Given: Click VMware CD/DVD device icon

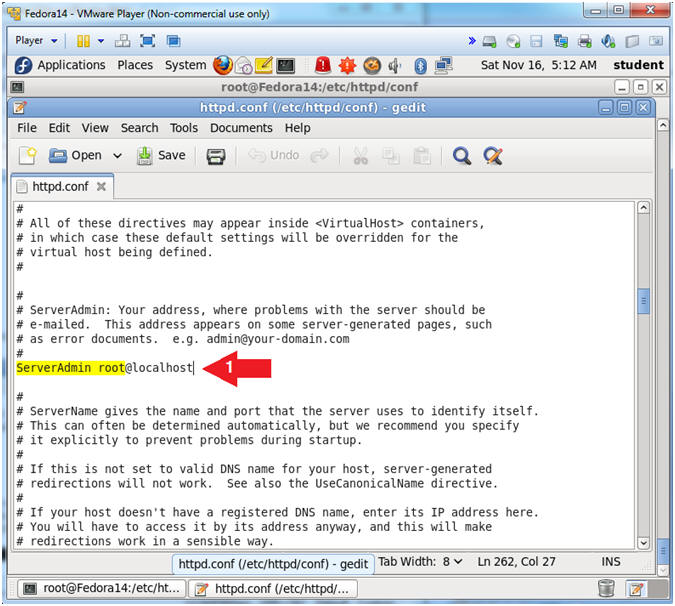Looking at the screenshot, I should click(x=513, y=41).
